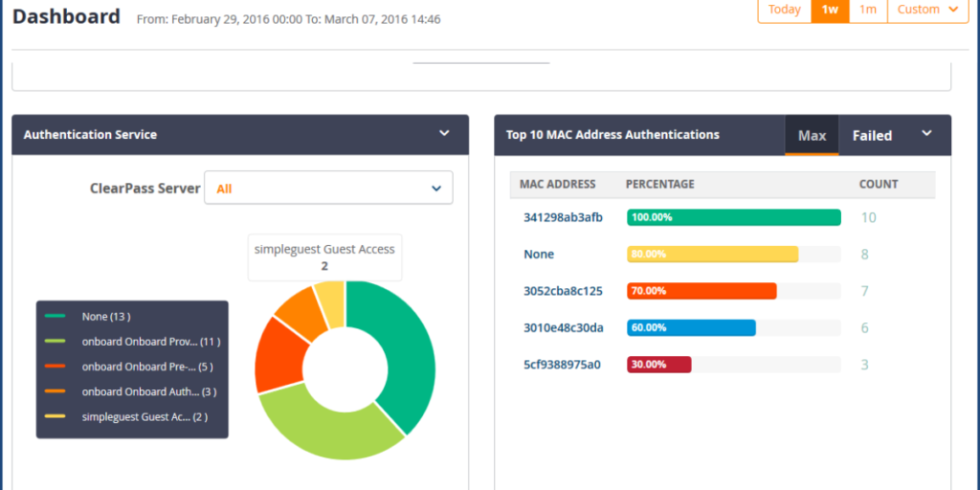Click the onboard Onboard Prov legend marker

click(x=55, y=342)
